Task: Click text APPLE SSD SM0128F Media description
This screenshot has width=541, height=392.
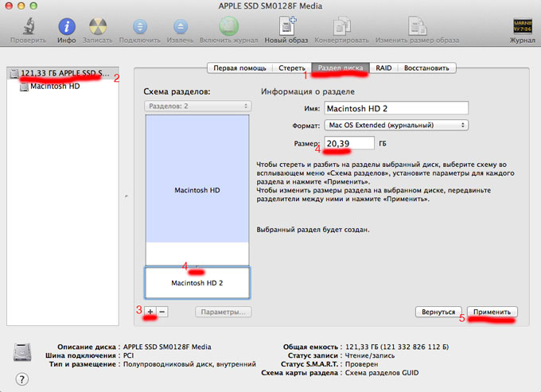Action: coord(167,347)
